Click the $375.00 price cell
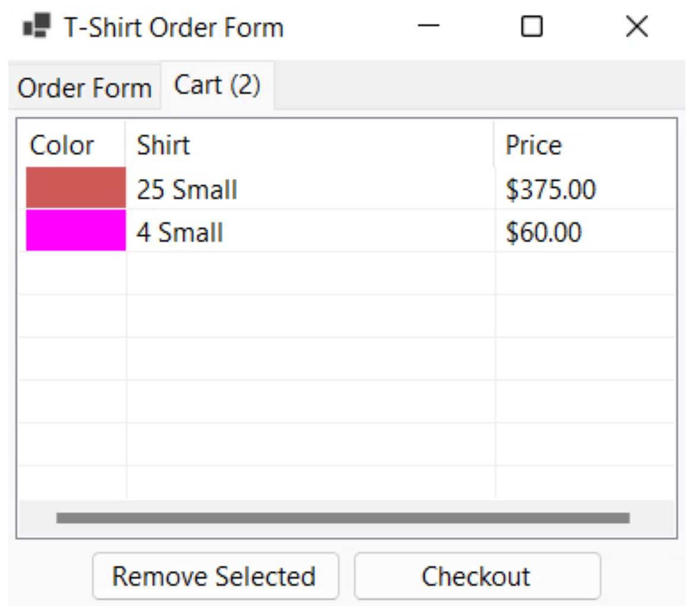Viewport: 700px width, 606px height. (550, 189)
